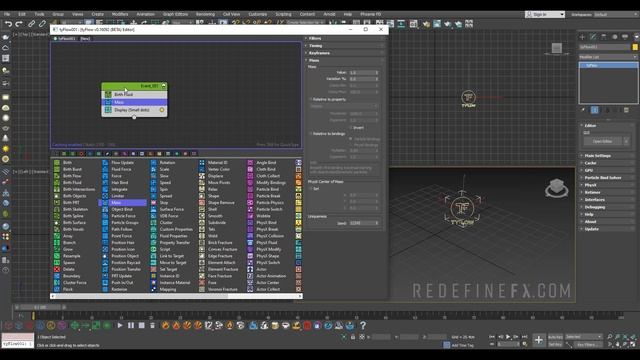The height and width of the screenshot is (360, 640).
Task: Select the Shape operator
Action: point(213,196)
